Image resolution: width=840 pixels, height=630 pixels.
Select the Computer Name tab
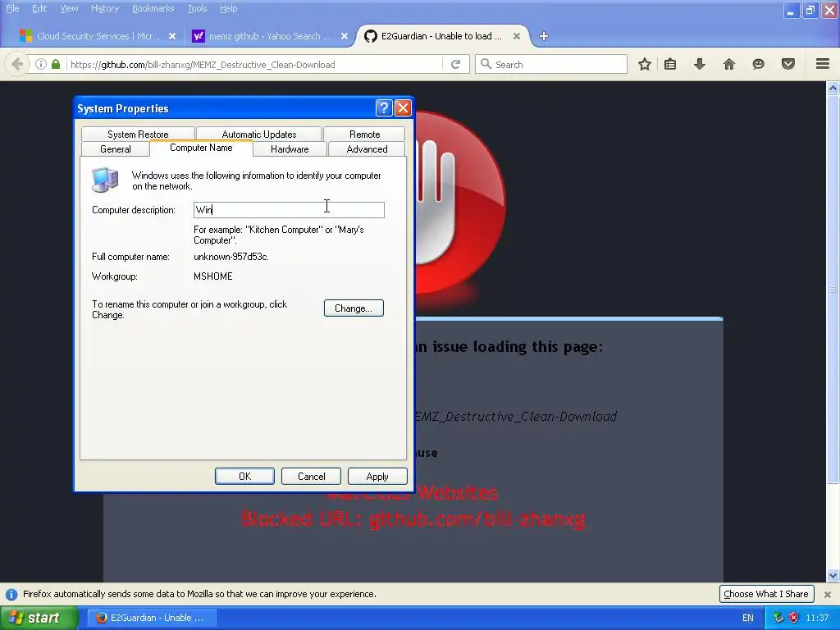point(201,148)
